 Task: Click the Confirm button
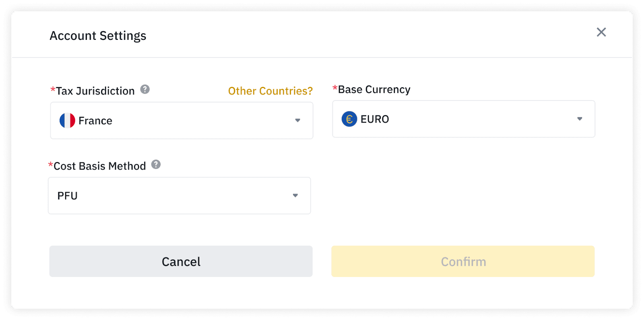(463, 261)
